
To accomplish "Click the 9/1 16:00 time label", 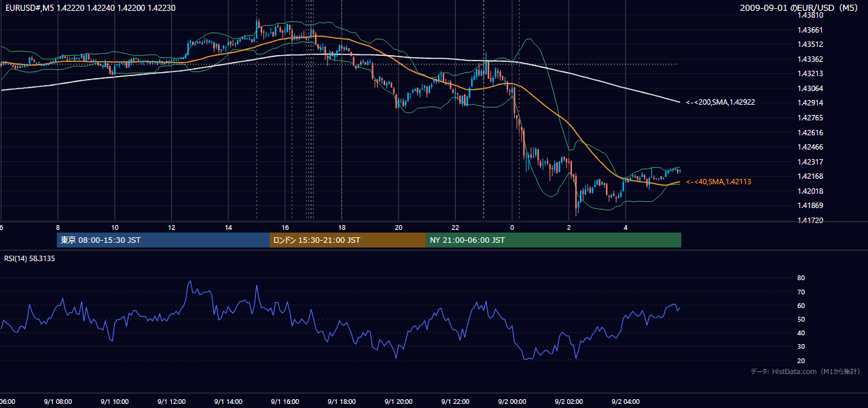I will 285,402.
